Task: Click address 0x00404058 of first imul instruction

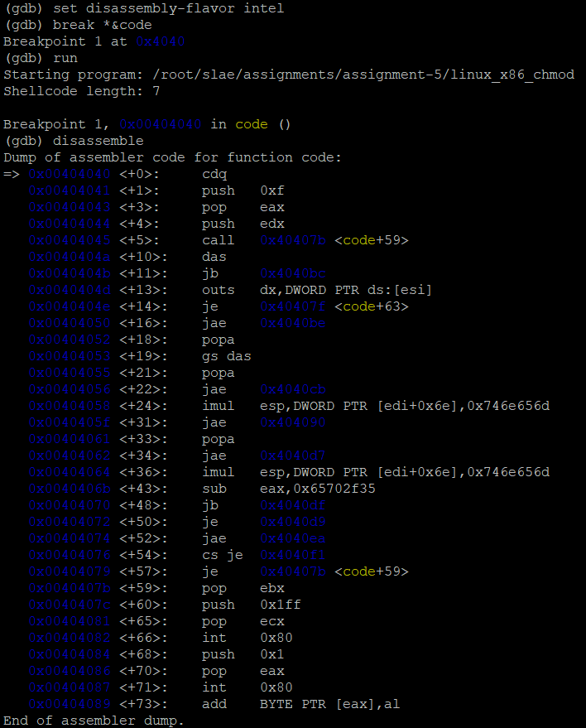Action: click(70, 406)
